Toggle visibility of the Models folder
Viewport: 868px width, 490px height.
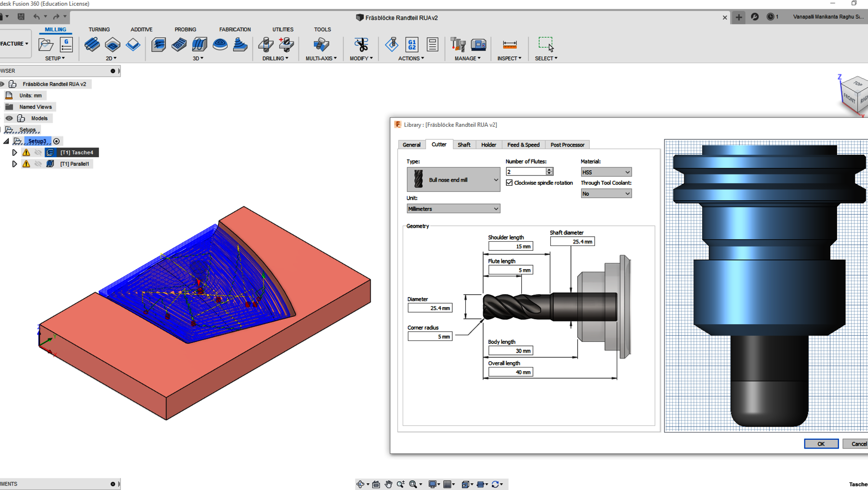click(x=9, y=118)
